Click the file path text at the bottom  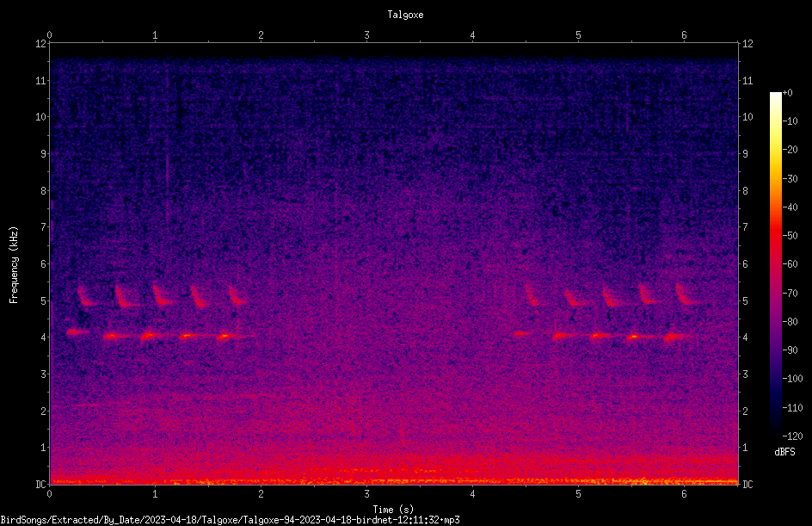click(x=230, y=520)
